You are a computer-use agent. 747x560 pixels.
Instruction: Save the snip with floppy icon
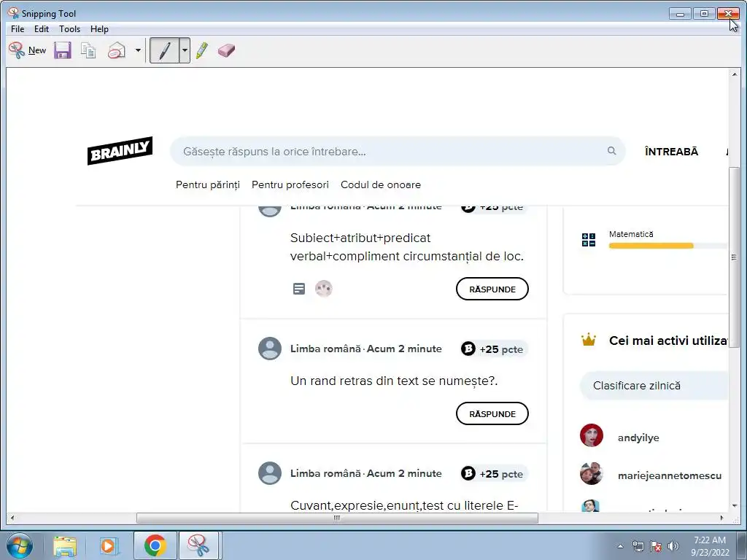63,50
